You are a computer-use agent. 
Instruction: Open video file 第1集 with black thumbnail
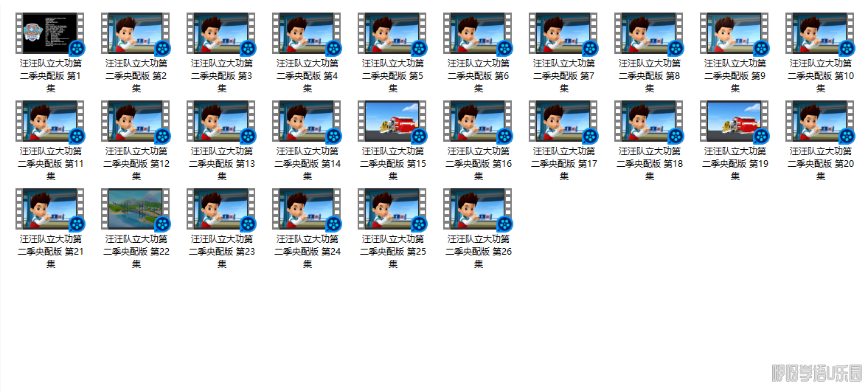pos(50,34)
